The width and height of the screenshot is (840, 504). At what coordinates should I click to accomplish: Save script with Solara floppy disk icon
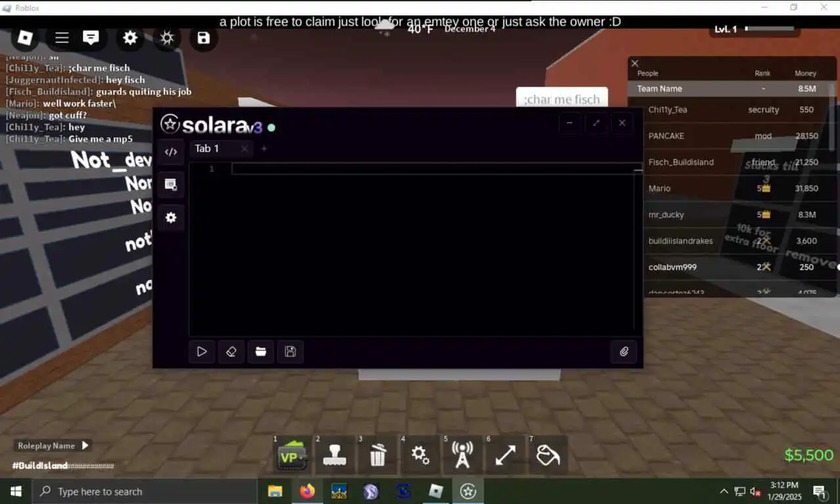coord(290,352)
